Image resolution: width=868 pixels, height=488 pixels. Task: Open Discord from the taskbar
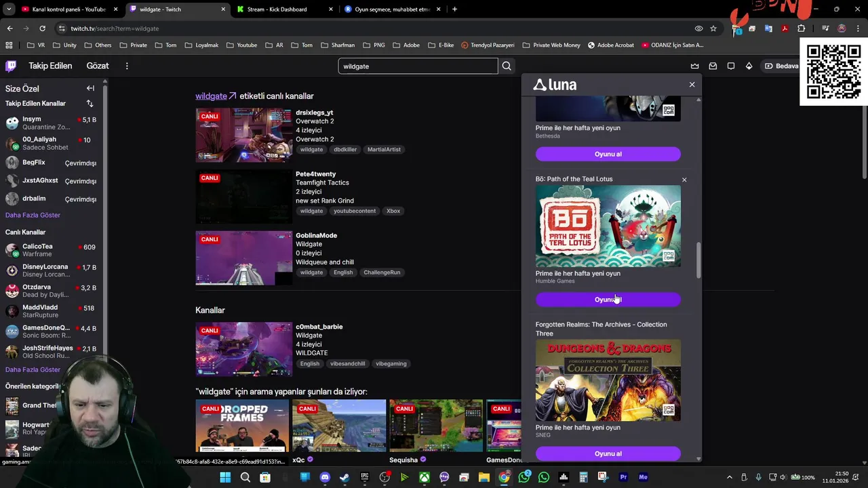[324, 477]
